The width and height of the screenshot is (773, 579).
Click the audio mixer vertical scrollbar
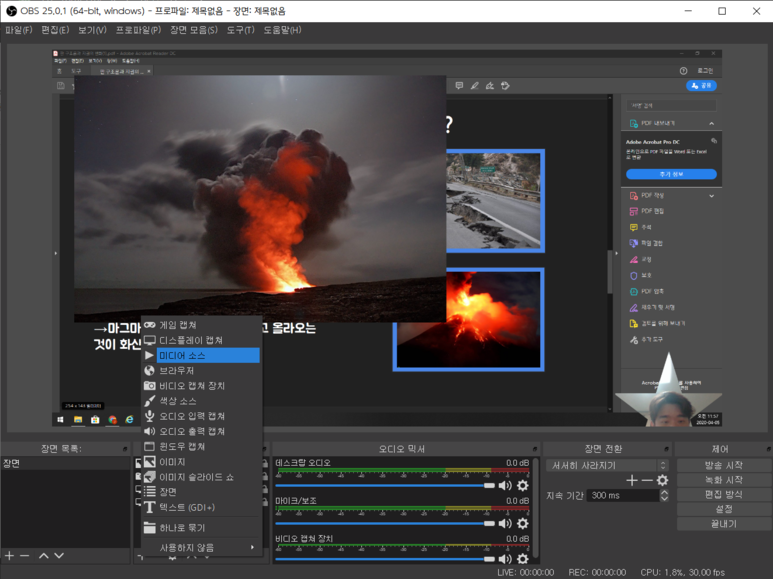[x=536, y=508]
